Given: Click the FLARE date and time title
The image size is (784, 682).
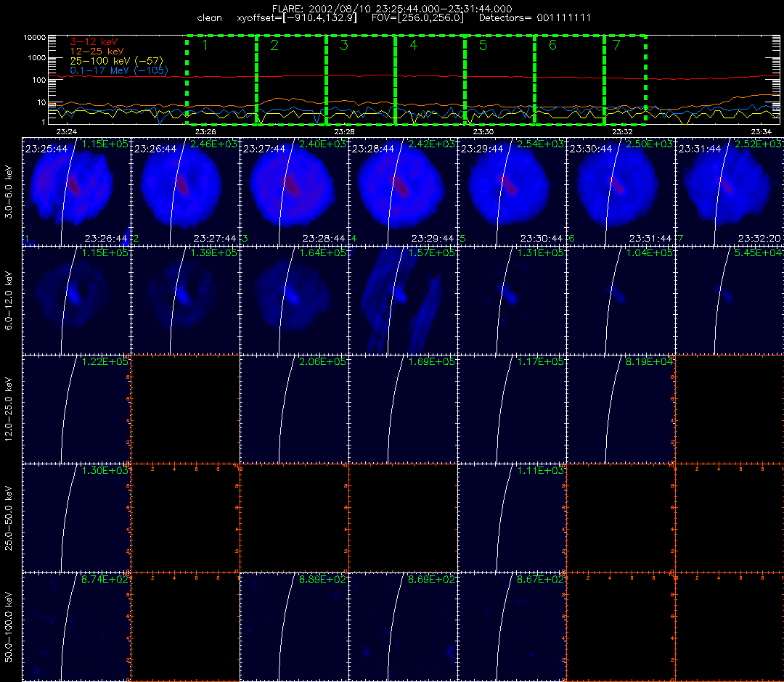Looking at the screenshot, I should click(392, 9).
